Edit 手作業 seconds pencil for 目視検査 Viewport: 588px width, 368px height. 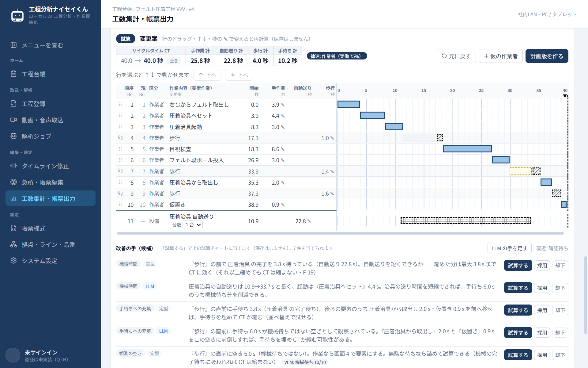(x=283, y=149)
